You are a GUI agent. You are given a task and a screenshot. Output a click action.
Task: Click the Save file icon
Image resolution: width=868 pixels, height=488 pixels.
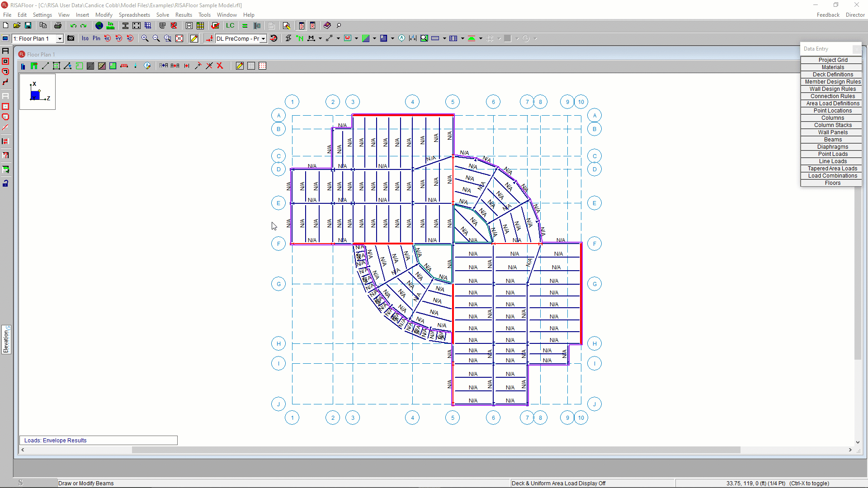coord(28,26)
